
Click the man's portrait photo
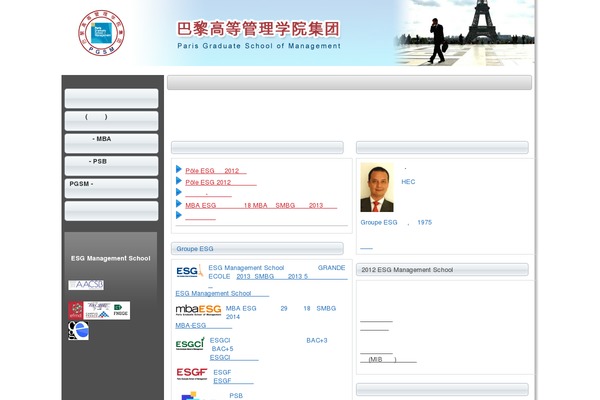pyautogui.click(x=377, y=187)
